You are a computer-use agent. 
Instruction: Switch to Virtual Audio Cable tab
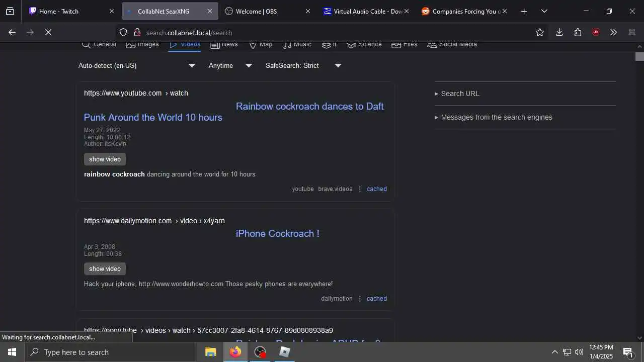pos(366,11)
